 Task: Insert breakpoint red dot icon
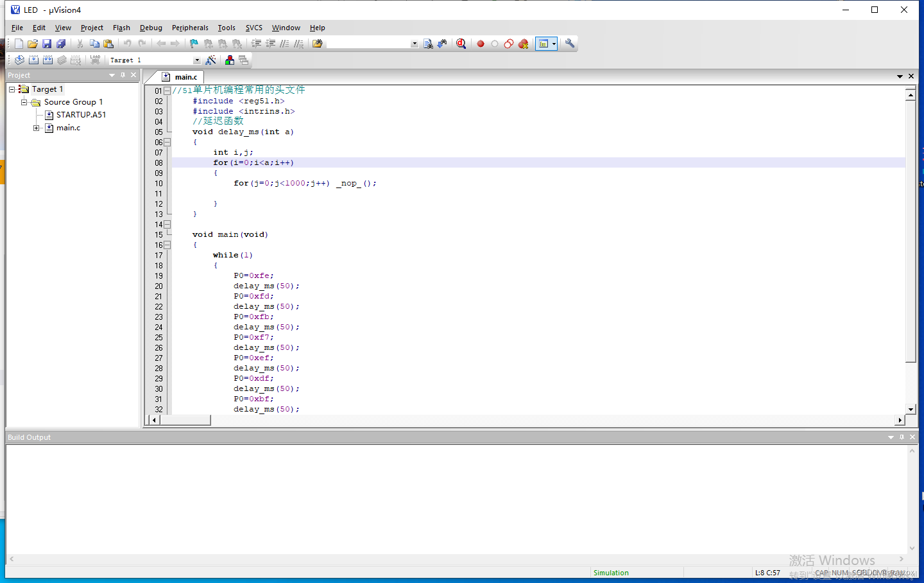(480, 44)
